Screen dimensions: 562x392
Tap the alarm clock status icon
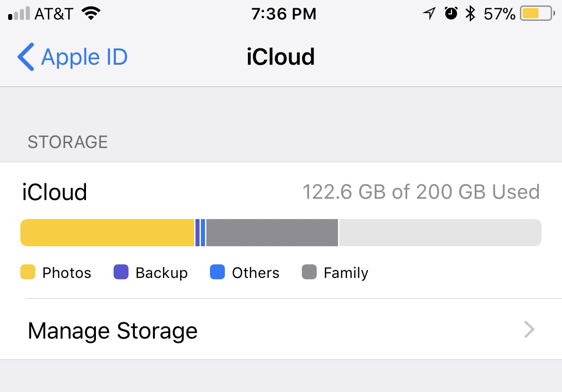tap(451, 14)
